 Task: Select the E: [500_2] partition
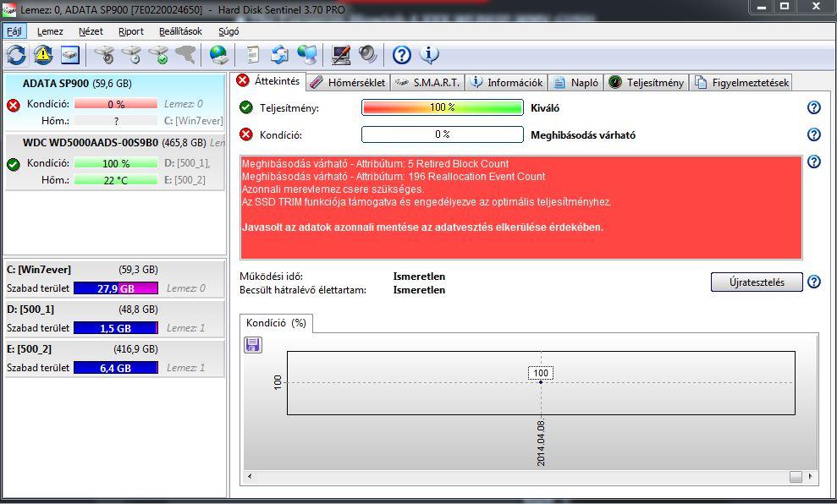(115, 359)
